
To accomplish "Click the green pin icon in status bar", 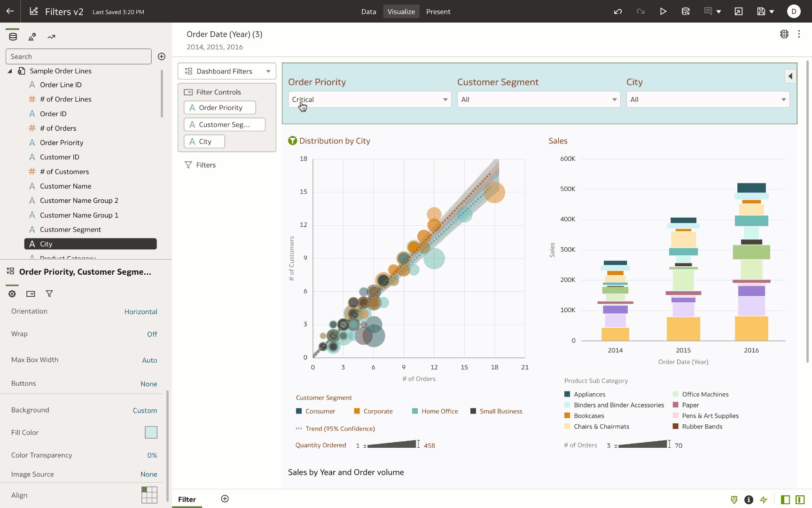I will pyautogui.click(x=734, y=500).
